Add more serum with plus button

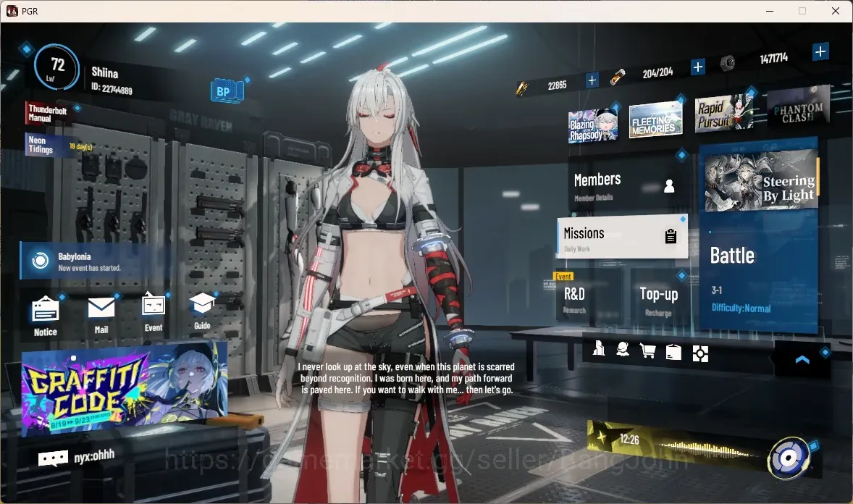(697, 67)
